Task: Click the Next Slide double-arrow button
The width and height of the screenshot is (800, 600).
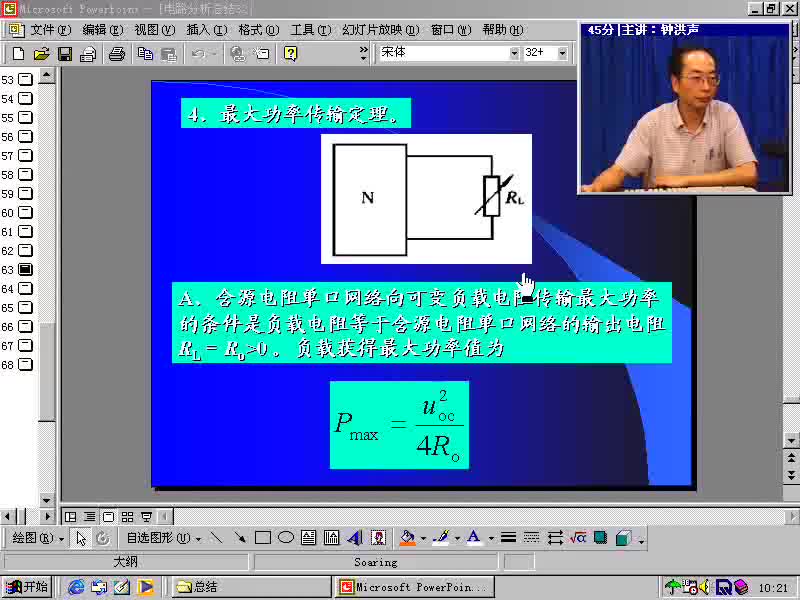Action: (x=791, y=476)
